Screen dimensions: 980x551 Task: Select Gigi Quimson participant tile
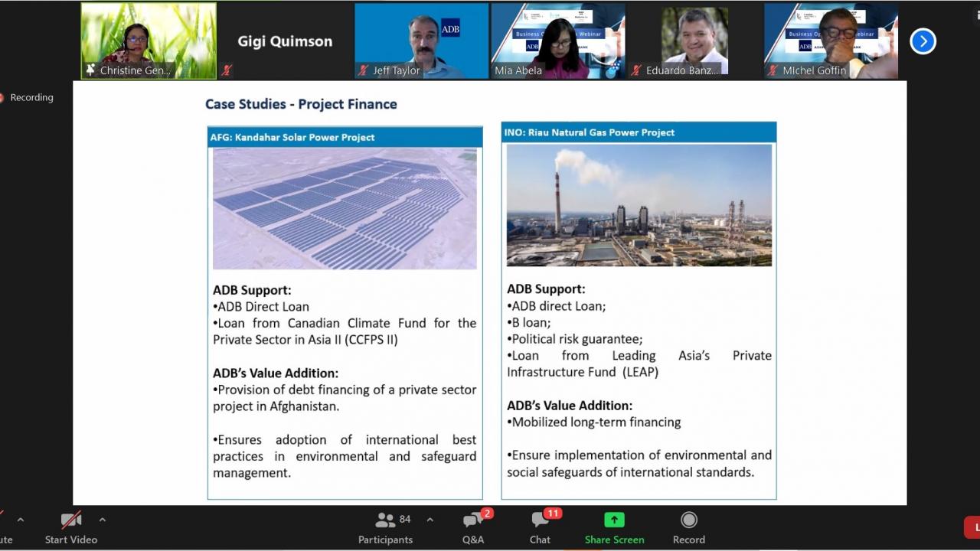(285, 41)
